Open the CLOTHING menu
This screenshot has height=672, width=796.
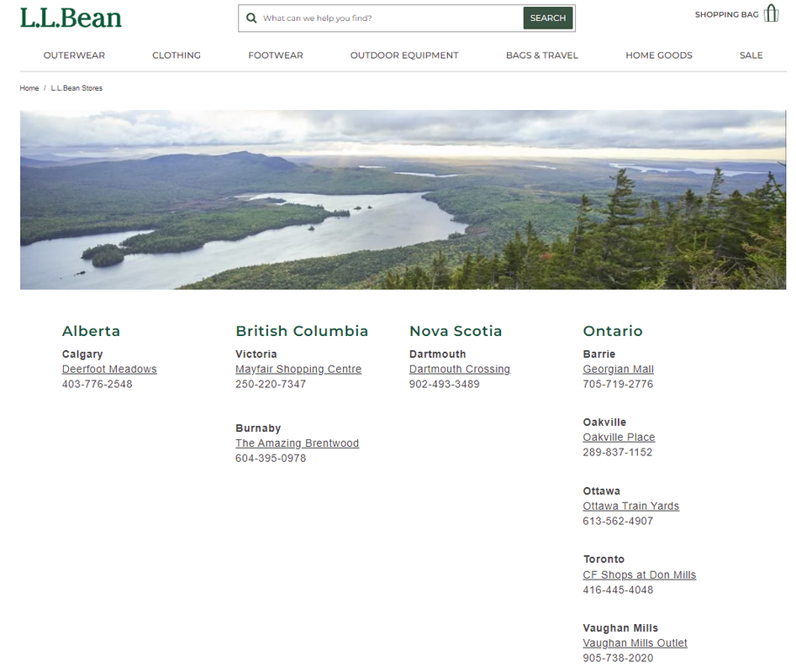pyautogui.click(x=177, y=55)
